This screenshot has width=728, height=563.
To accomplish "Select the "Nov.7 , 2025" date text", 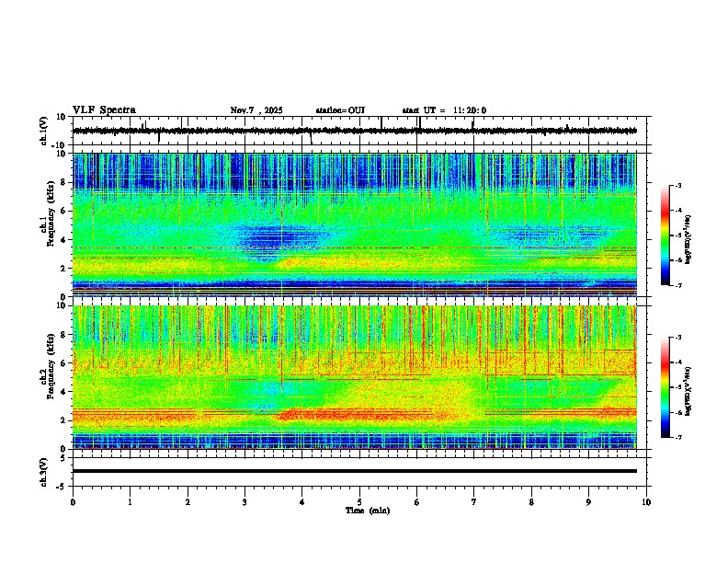I will 256,110.
